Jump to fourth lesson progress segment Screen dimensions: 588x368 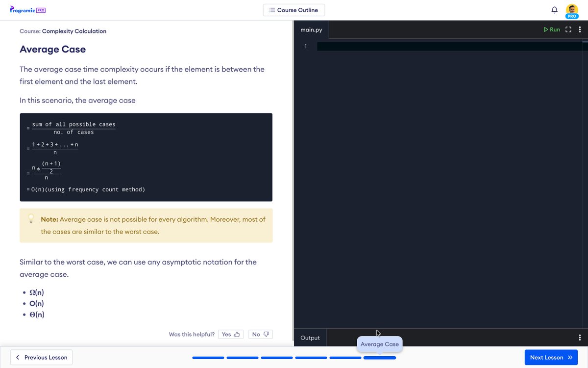click(x=311, y=358)
